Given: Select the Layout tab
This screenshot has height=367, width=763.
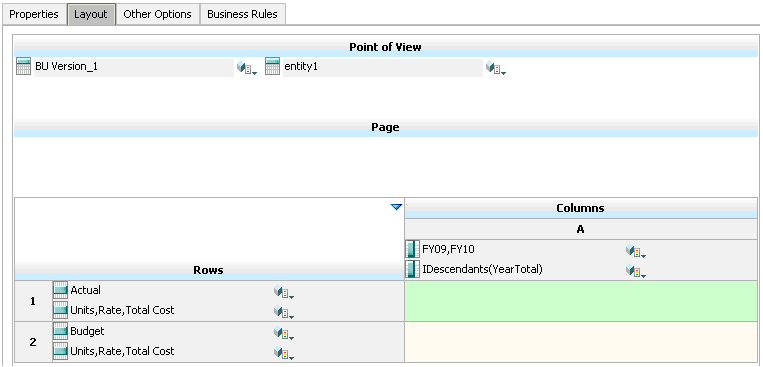Looking at the screenshot, I should click(91, 14).
